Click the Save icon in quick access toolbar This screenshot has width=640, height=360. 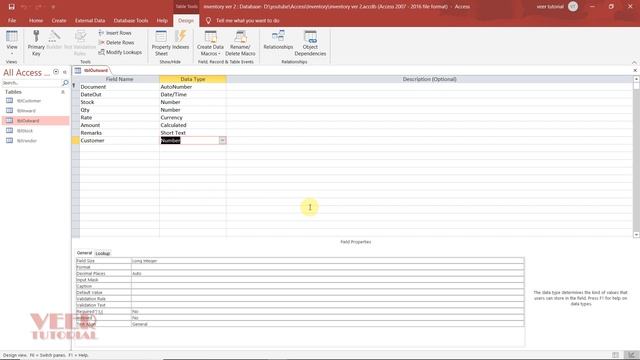(11, 7)
